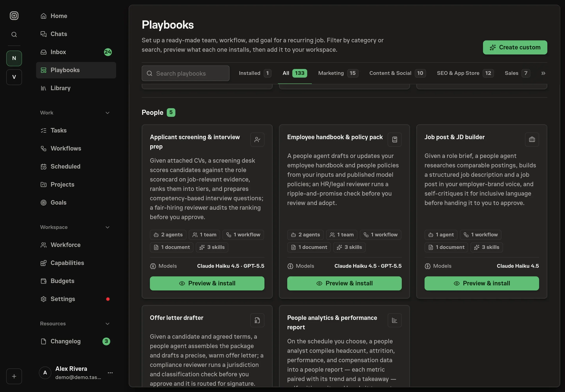Show more category tabs with double chevron

click(x=543, y=73)
